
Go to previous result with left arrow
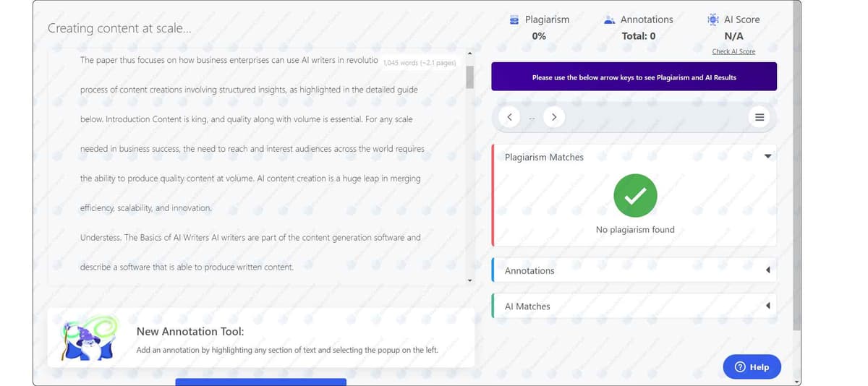pos(509,117)
